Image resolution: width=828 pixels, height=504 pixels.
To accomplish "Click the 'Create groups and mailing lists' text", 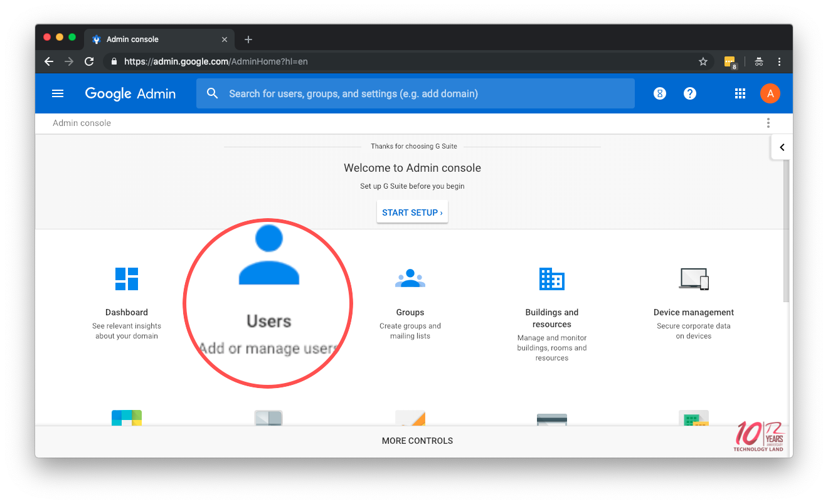I will tap(410, 331).
